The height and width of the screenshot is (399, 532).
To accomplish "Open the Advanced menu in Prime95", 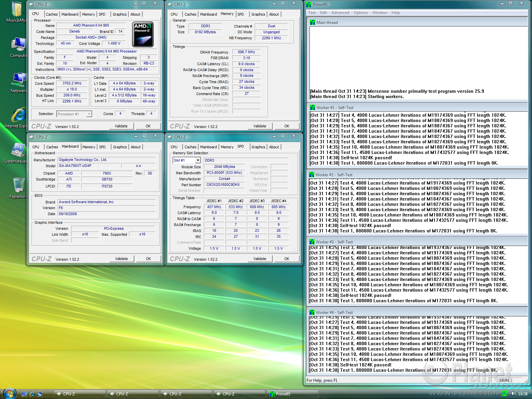I will (x=340, y=13).
